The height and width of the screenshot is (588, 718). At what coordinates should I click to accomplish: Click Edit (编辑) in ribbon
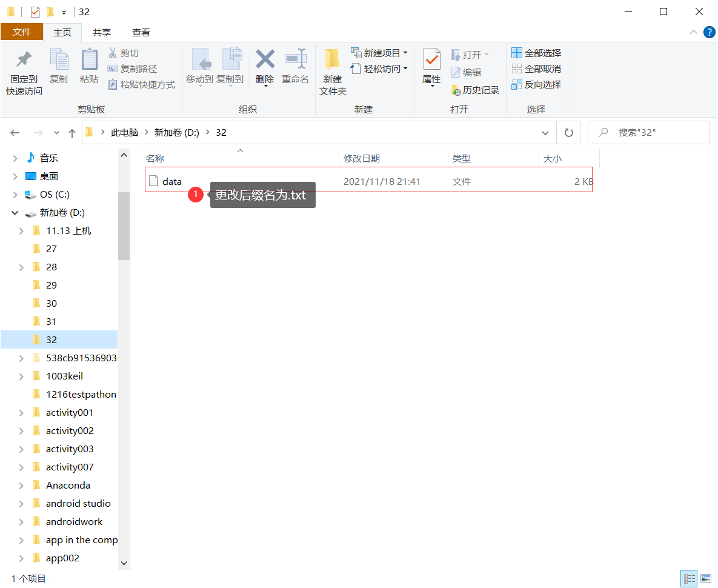pyautogui.click(x=466, y=72)
